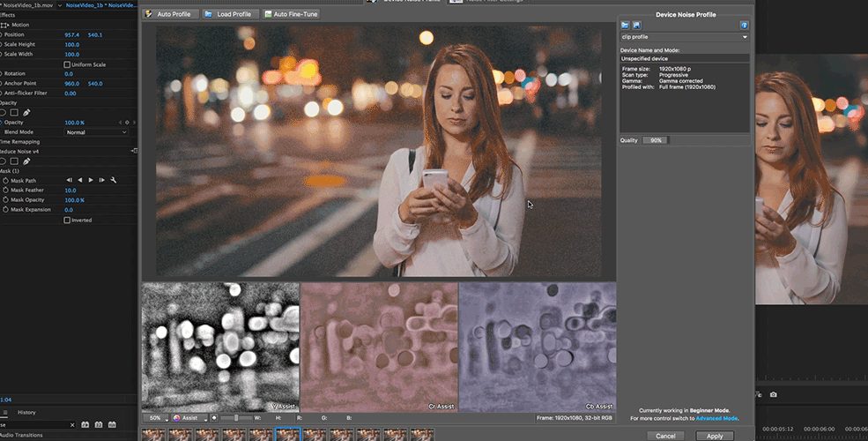868x441 pixels.
Task: Select rectangle mask tool under Opacity
Action: [x=14, y=113]
